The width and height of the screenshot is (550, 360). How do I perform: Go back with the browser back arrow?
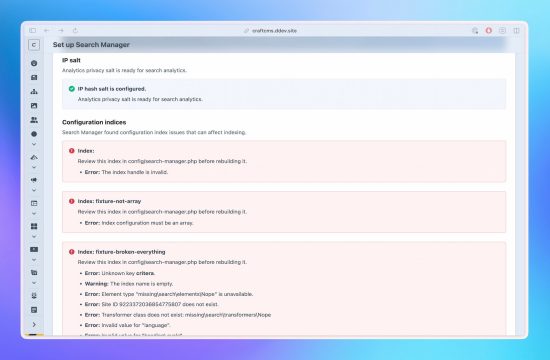(x=47, y=31)
